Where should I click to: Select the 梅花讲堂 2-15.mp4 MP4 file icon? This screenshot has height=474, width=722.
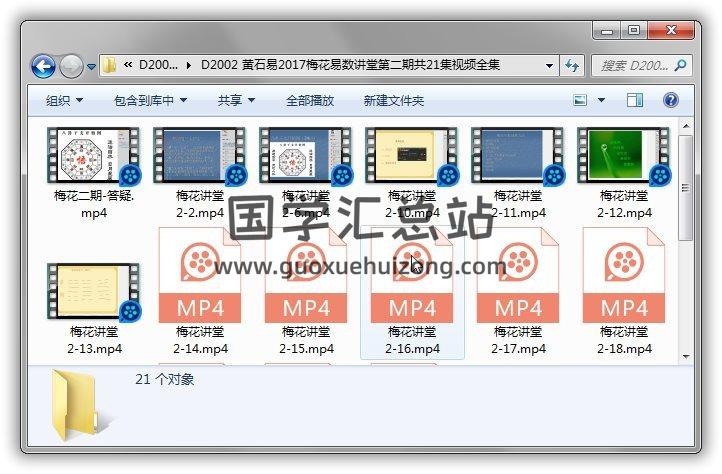(305, 275)
